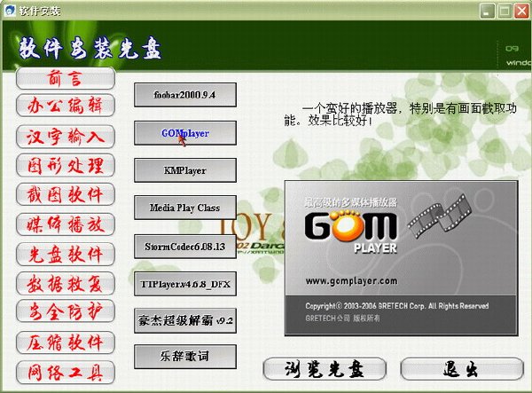Click the 浏览光盘 browse disc button
Viewport: 532px width, 393px height.
point(325,369)
